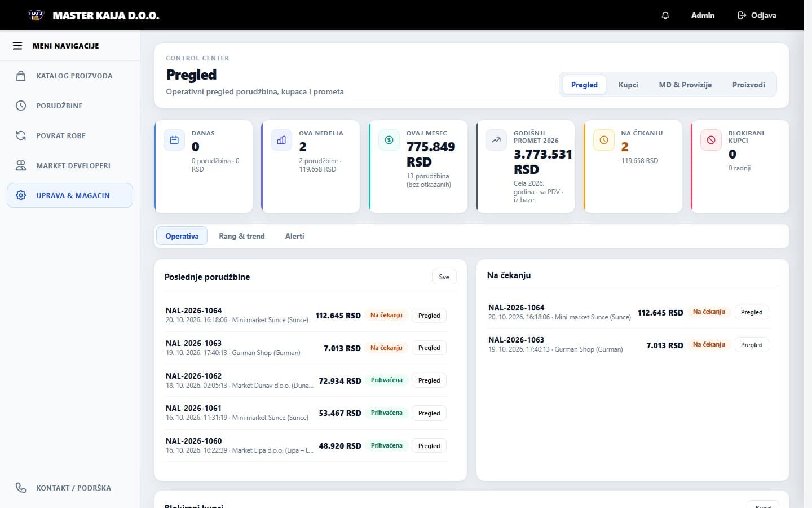Open Market Developeri in the sidebar
This screenshot has height=508, width=812.
click(70, 165)
